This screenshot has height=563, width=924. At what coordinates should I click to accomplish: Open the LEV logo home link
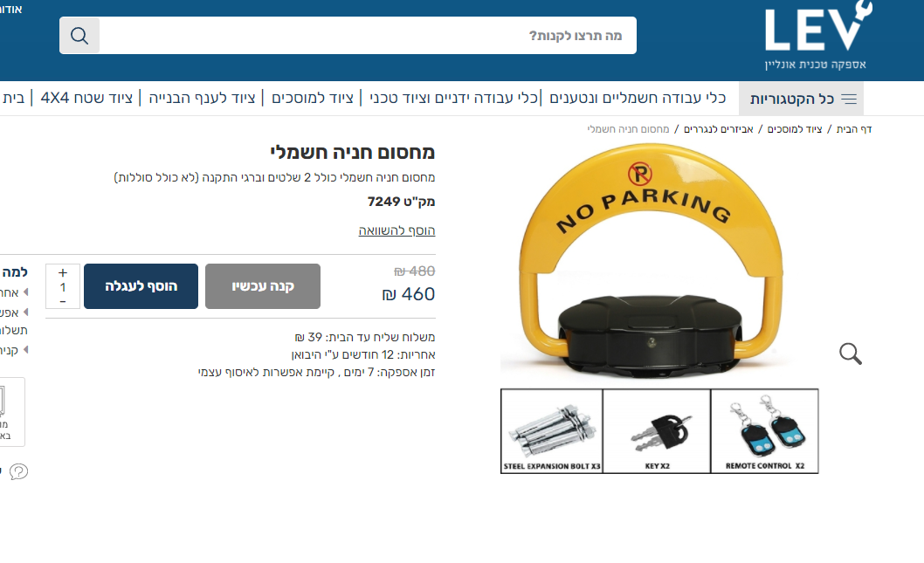(x=818, y=36)
